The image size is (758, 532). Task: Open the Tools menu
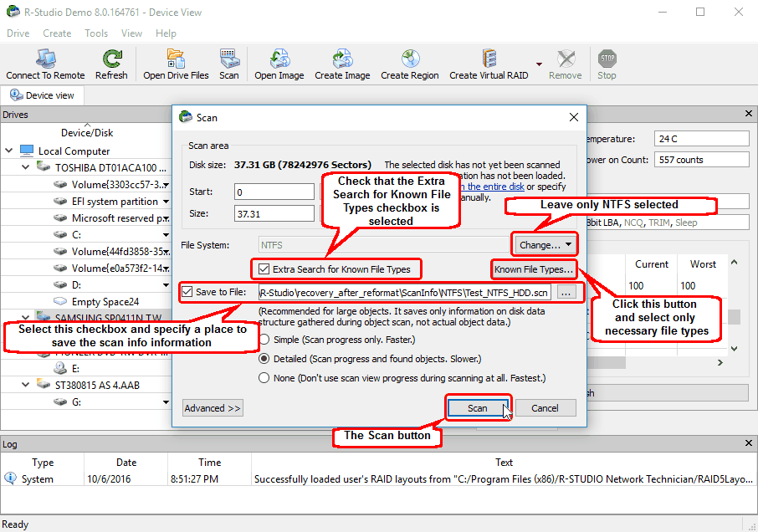click(x=96, y=33)
